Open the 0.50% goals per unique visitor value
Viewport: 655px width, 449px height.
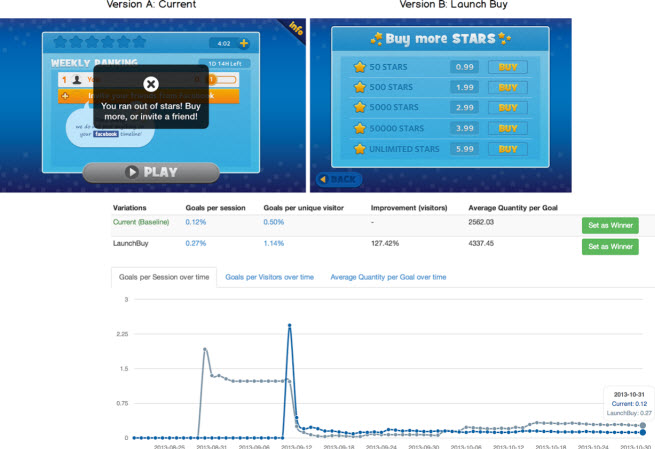click(274, 222)
